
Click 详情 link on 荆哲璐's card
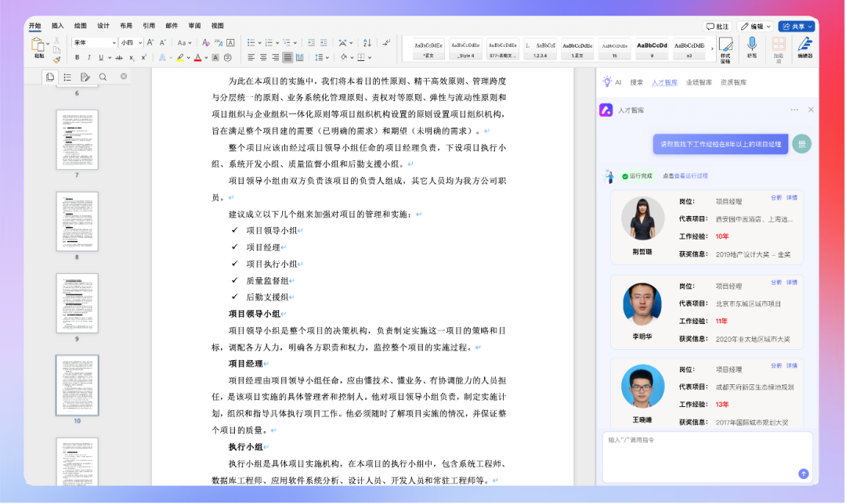point(791,198)
